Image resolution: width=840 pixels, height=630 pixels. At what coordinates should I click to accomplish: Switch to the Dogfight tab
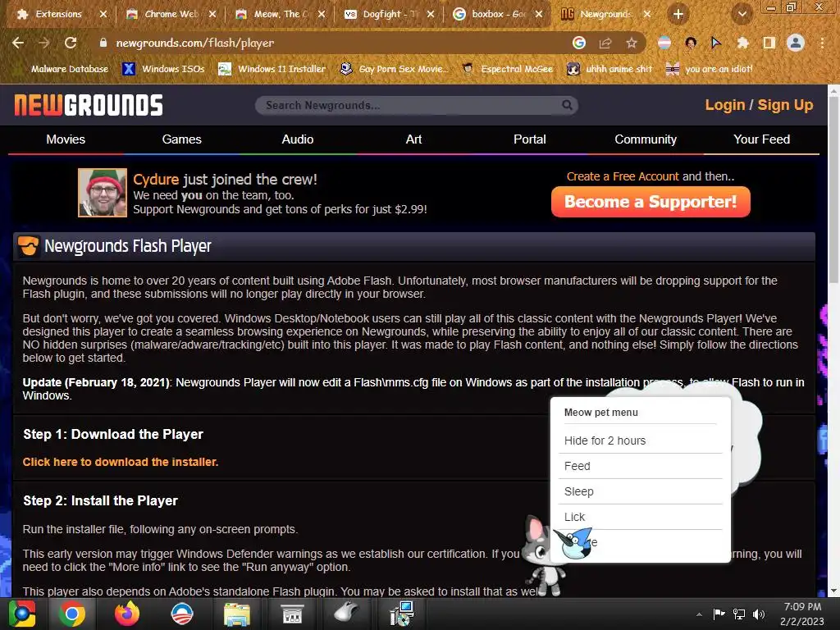click(x=390, y=15)
